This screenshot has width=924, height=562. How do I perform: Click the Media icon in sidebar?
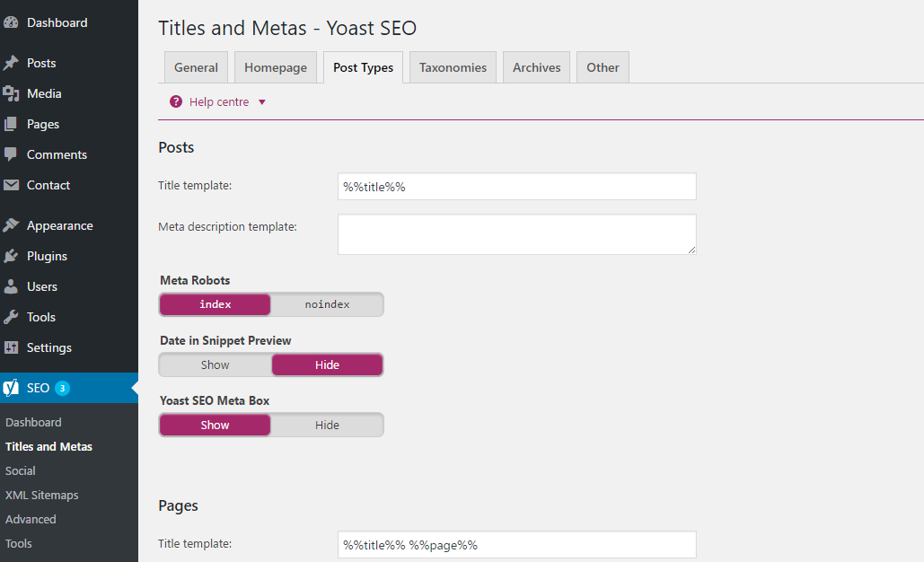(x=11, y=93)
